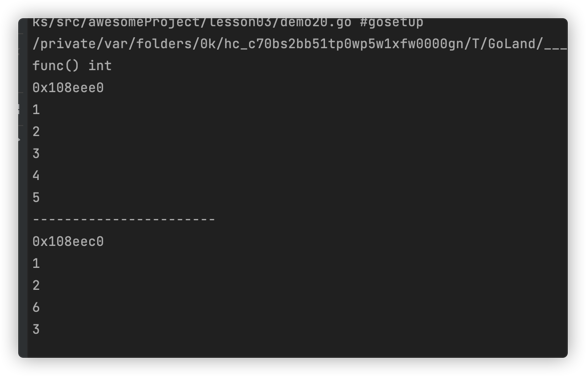586x376 pixels.
Task: Click the output line showing 5
Action: tap(36, 197)
